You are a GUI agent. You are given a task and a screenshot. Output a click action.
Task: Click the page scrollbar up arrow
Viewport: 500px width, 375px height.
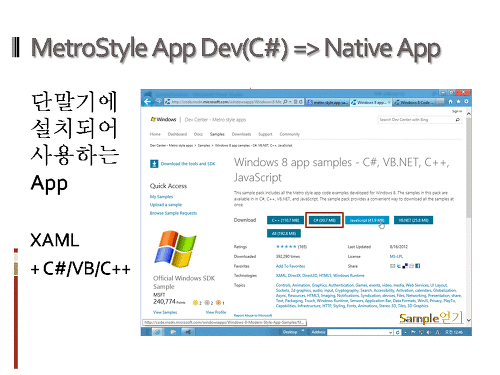click(468, 114)
